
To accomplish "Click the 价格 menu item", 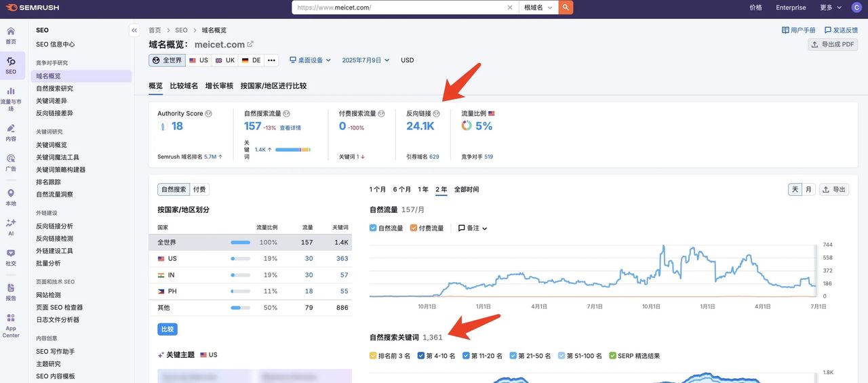I will pyautogui.click(x=755, y=7).
